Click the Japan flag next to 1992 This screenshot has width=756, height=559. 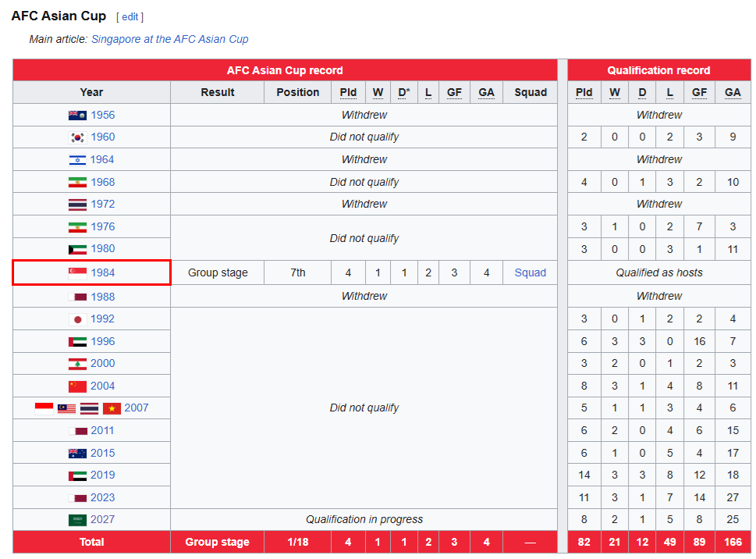(x=77, y=319)
